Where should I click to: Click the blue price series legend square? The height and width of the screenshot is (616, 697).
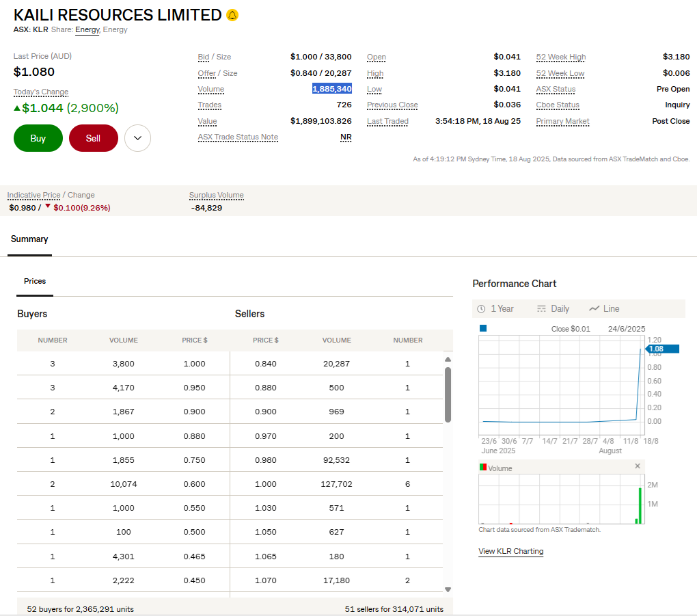(483, 329)
